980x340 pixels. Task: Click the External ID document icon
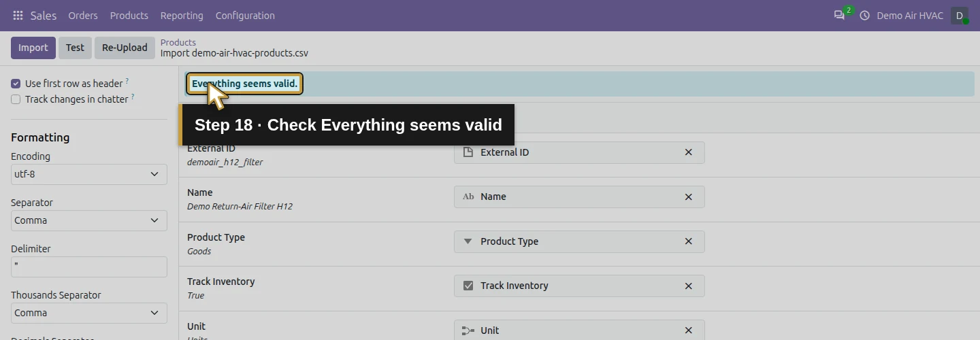click(x=468, y=152)
